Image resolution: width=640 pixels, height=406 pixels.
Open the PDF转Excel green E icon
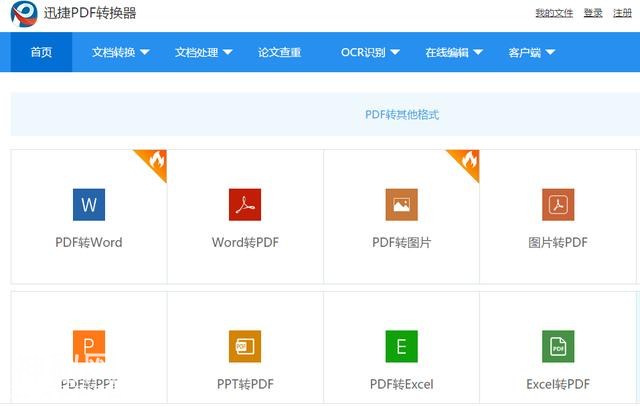402,346
